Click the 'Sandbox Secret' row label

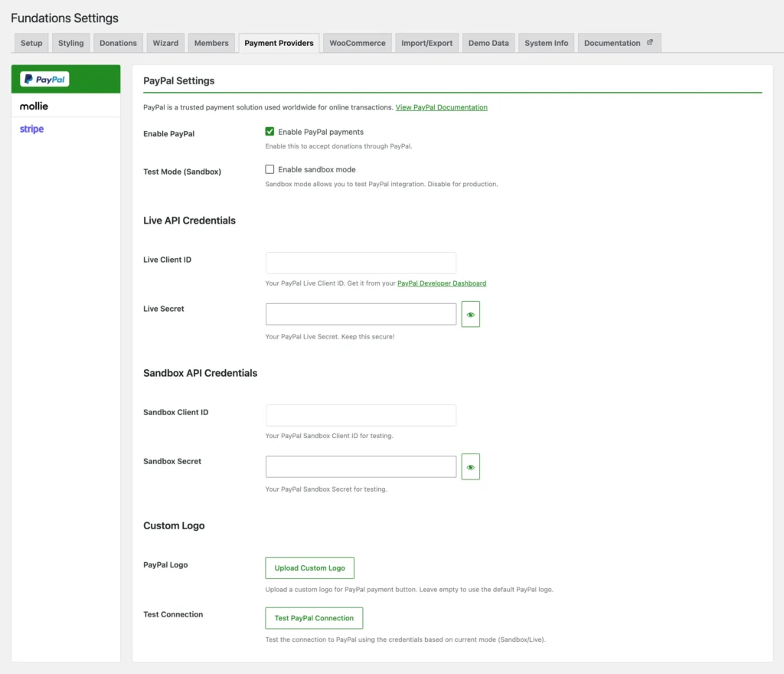click(172, 462)
